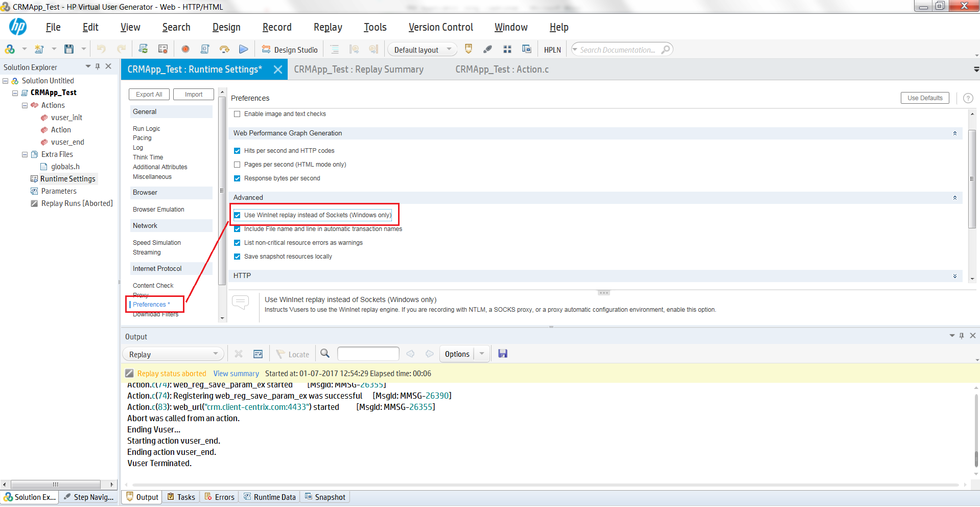Open the Version Control menu
980x507 pixels.
coord(441,27)
